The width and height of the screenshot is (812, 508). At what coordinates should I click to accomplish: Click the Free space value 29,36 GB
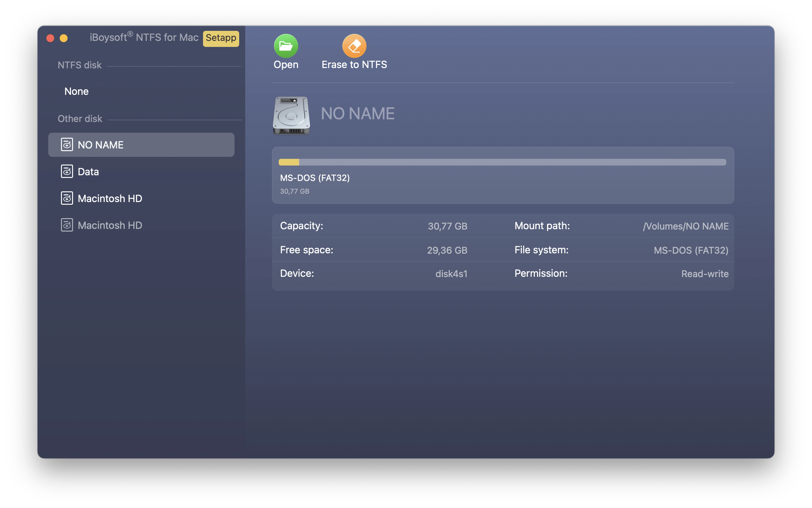(x=447, y=250)
